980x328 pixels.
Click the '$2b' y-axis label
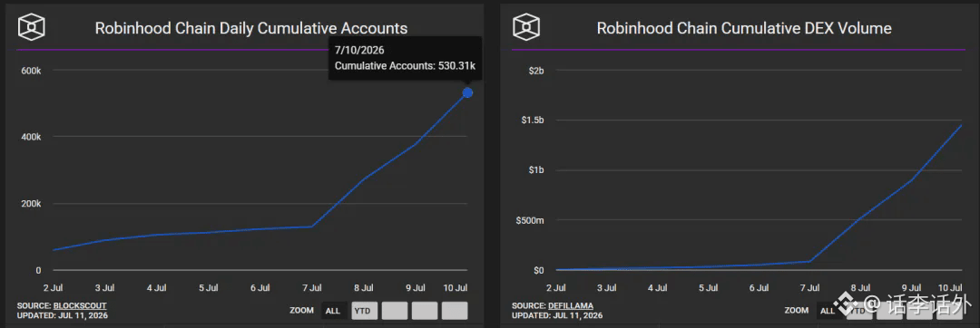(x=536, y=71)
